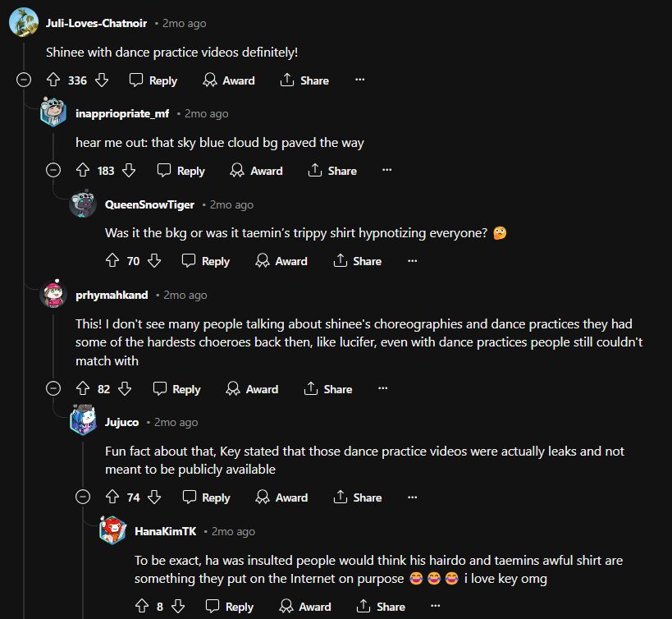
Task: Collapse inappriopriate_mf's reply thread
Action: coord(53,171)
